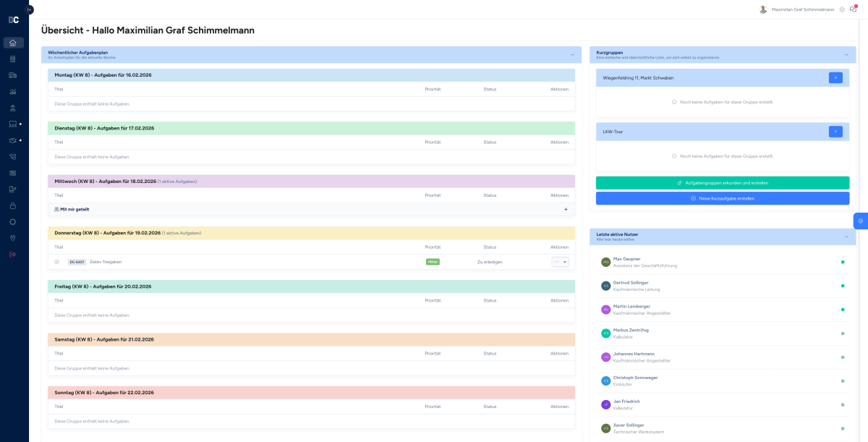Click the green Mittel priority badge
The image size is (868, 442).
coord(432,261)
